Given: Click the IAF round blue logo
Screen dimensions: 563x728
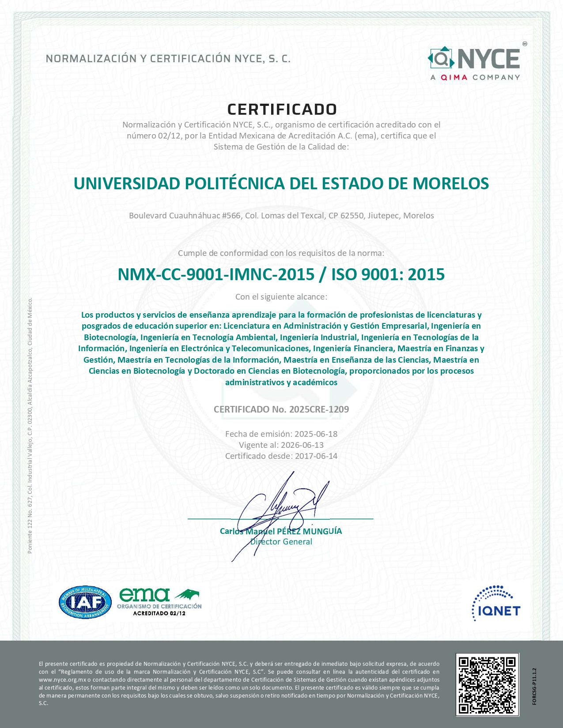Looking at the screenshot, I should [85, 602].
